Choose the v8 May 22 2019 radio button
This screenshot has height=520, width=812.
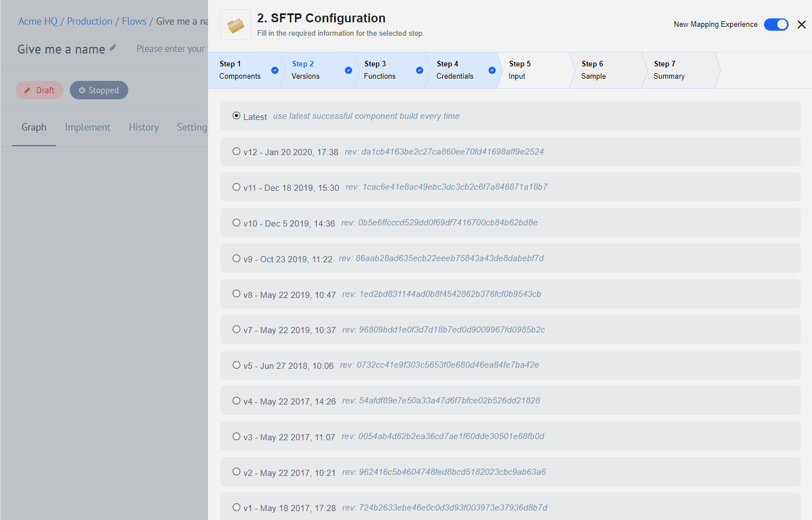[x=236, y=293]
